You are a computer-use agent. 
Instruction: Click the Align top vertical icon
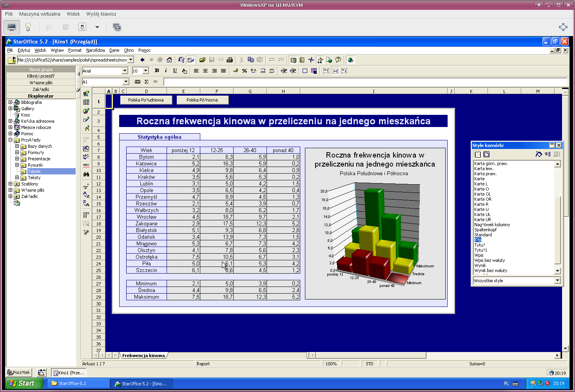(x=326, y=71)
